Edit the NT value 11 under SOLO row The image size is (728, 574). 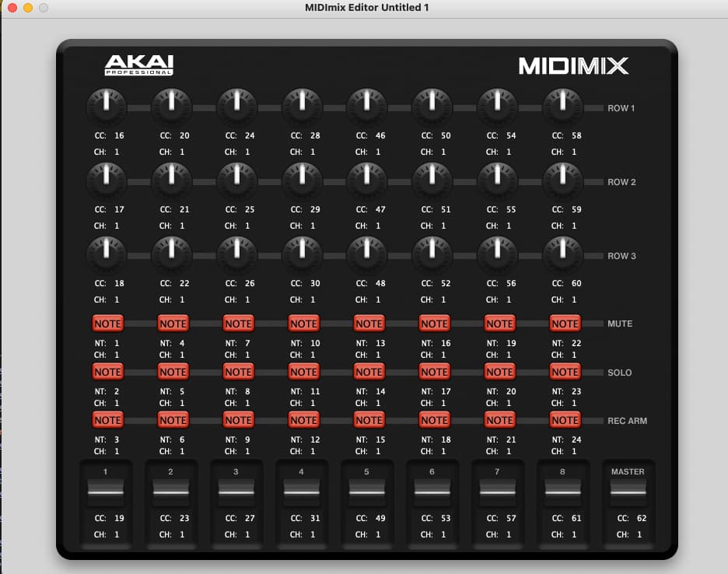tap(315, 391)
